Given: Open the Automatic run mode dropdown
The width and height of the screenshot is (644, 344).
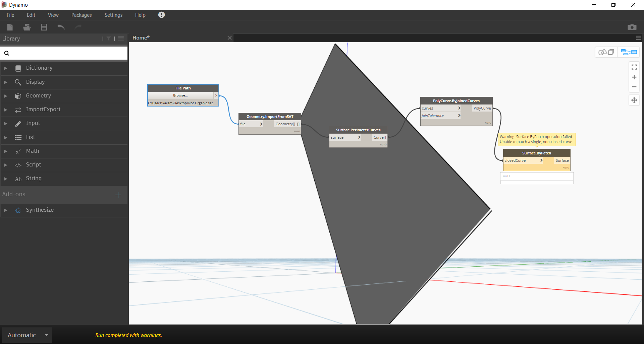Looking at the screenshot, I should pos(27,335).
